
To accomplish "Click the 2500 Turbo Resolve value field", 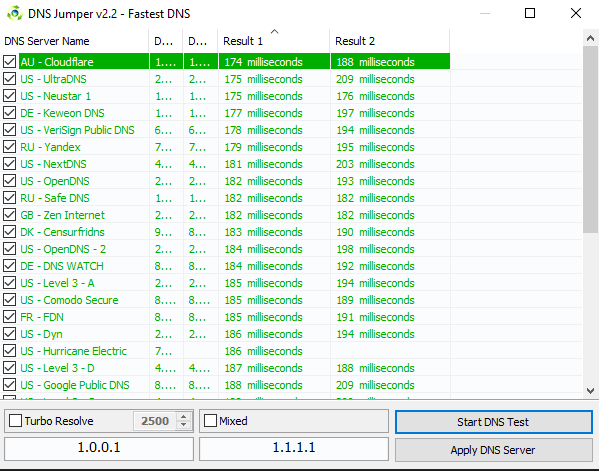I will coord(155,421).
